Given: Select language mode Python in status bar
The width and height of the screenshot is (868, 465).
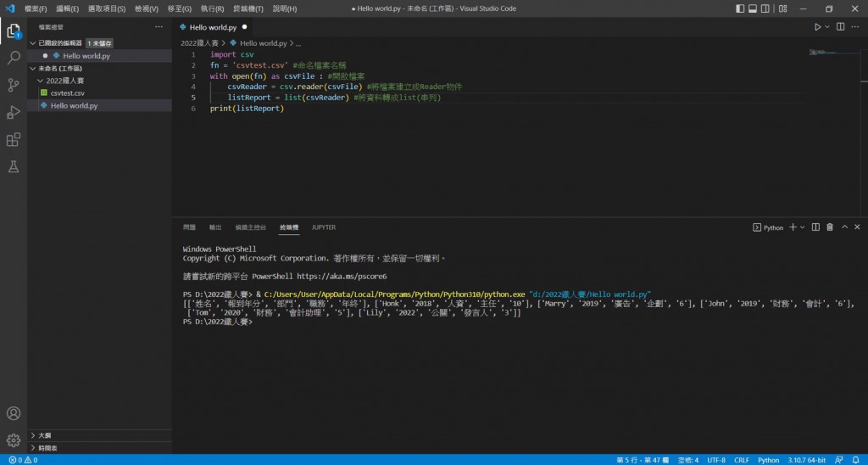Looking at the screenshot, I should tap(768, 460).
